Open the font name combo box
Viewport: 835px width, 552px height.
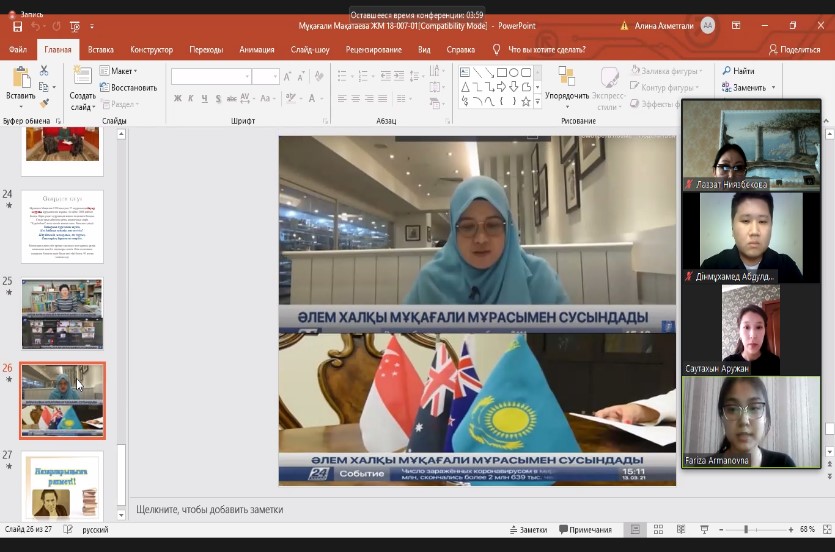pos(210,76)
